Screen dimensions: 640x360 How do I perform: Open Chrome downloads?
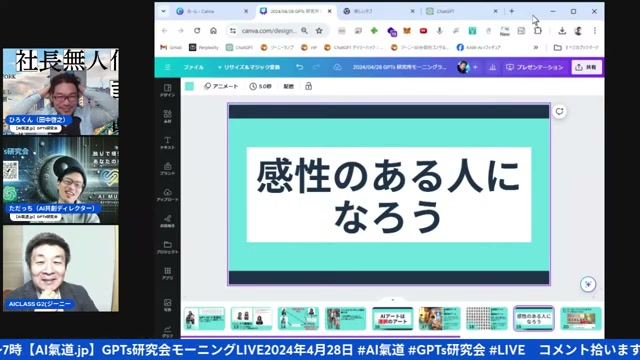tap(562, 31)
